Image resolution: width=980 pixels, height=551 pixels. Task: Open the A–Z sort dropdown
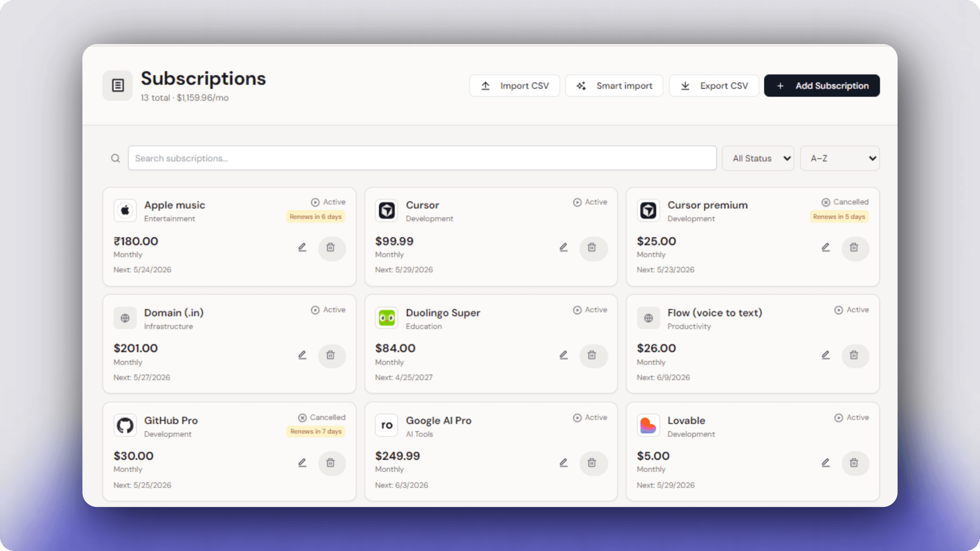click(840, 158)
